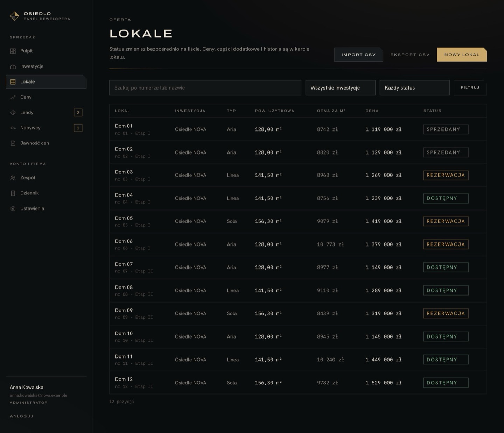Click the 10 240 zł price per m²
The width and height of the screenshot is (504, 433).
pos(330,360)
